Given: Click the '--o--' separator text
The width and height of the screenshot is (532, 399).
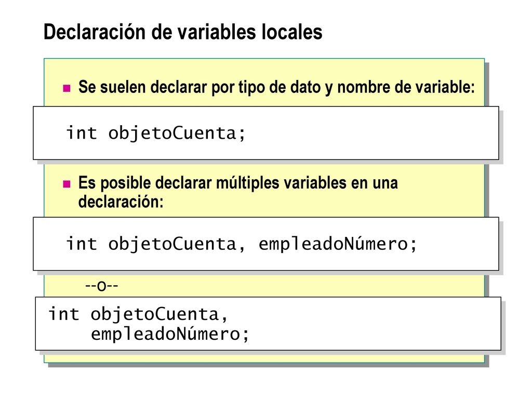Looking at the screenshot, I should [x=101, y=286].
